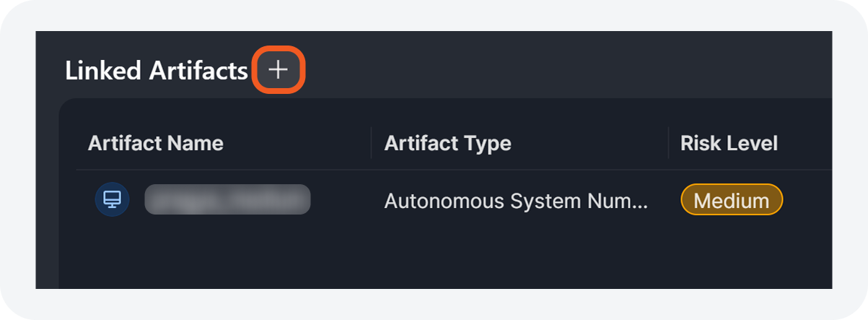Click the word Medium inside the badge
This screenshot has height=320, width=868.
point(731,200)
